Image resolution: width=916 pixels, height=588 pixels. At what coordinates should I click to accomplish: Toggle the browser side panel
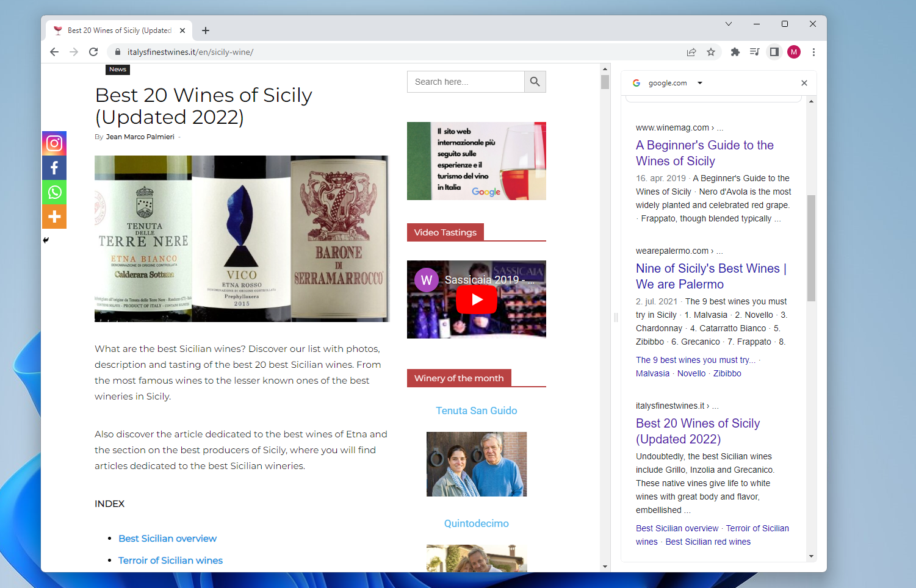774,52
